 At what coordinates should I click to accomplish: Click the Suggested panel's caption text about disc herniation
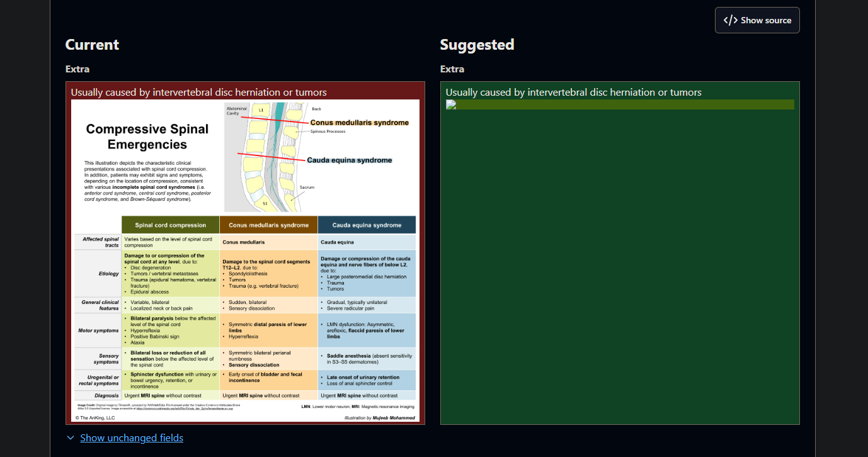[x=573, y=93]
